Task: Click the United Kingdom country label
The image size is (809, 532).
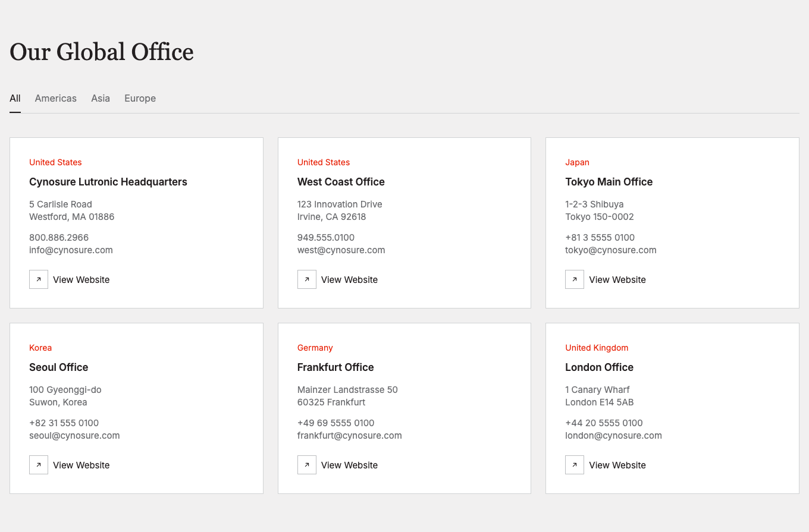Action: point(597,348)
